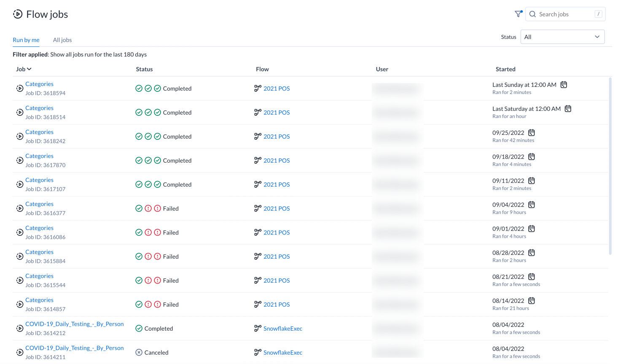
Task: Open Categories job with ID 3618514
Action: [x=39, y=108]
